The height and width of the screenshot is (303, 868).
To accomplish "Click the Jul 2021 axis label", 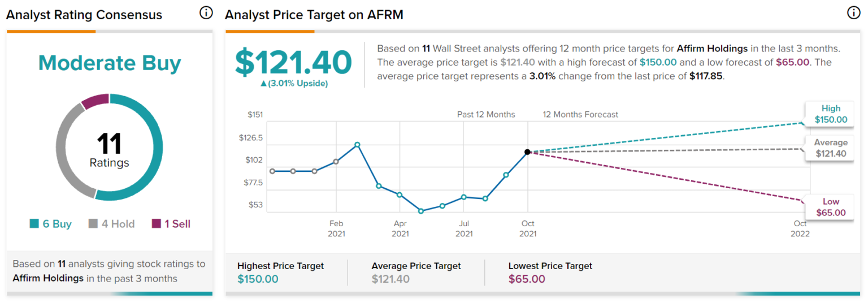I will point(464,228).
